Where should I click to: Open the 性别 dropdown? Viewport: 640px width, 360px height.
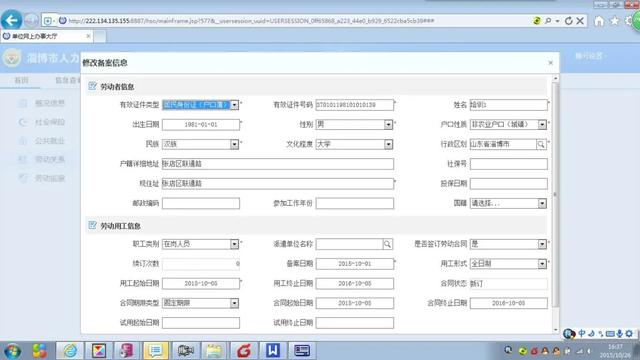[388, 124]
